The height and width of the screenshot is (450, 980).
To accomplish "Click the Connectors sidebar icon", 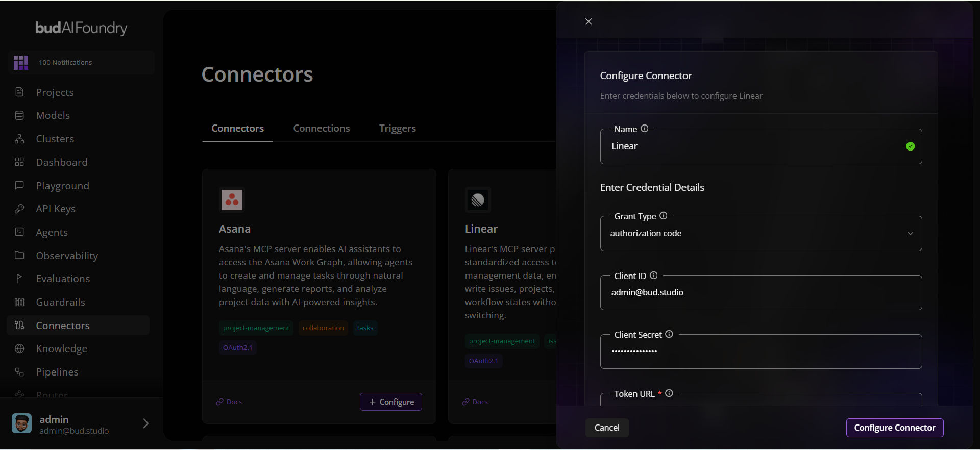I will (x=19, y=325).
